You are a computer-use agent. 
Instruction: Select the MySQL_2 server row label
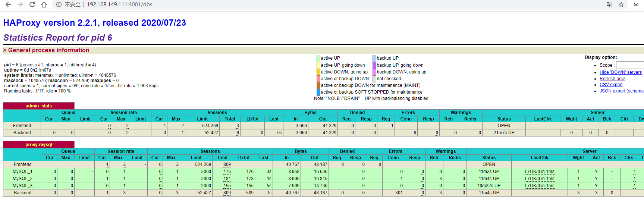click(22, 179)
